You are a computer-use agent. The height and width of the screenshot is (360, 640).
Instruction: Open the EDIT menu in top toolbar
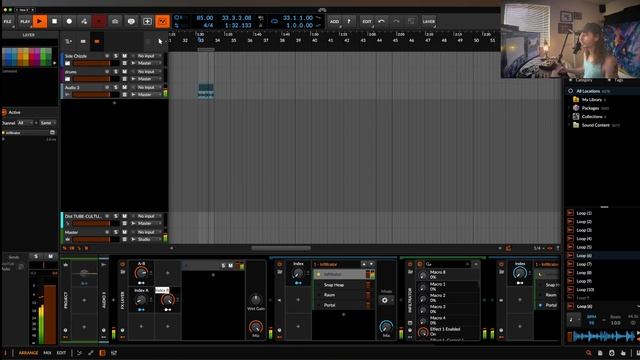367,21
